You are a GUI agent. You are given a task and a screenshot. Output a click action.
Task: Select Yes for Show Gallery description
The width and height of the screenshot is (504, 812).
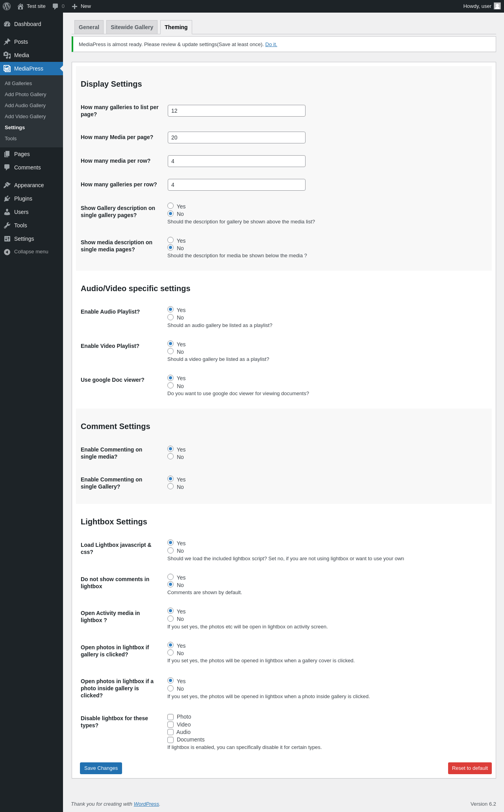(x=170, y=206)
